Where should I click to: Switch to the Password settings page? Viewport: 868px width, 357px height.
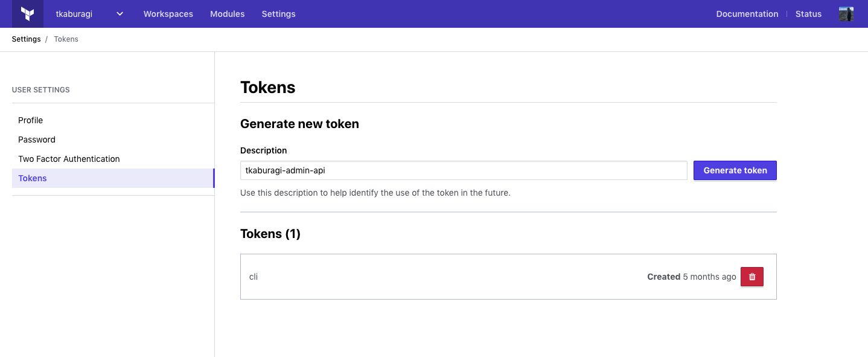click(x=37, y=140)
